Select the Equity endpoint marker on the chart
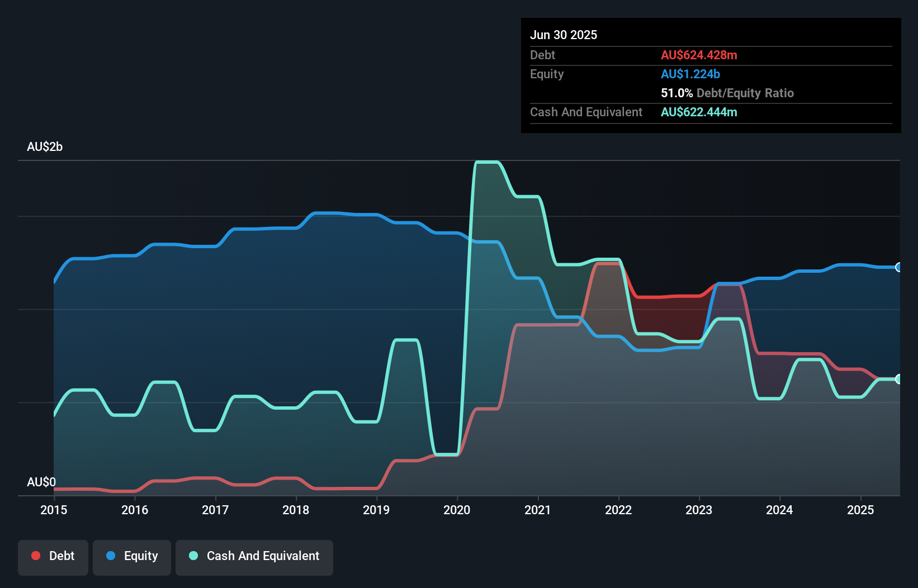 pos(898,268)
